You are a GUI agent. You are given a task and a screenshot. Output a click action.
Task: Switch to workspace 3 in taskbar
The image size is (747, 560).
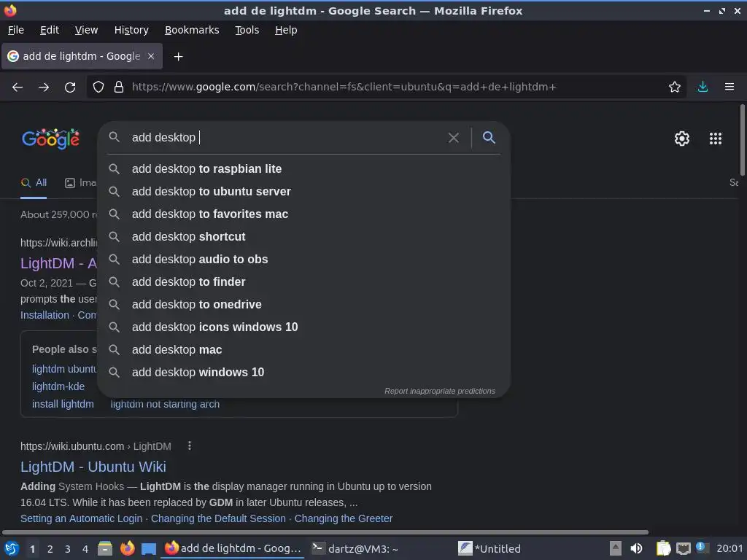point(68,549)
